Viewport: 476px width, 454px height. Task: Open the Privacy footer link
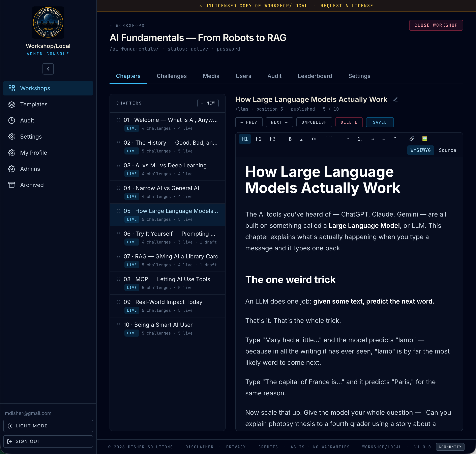[x=236, y=447]
